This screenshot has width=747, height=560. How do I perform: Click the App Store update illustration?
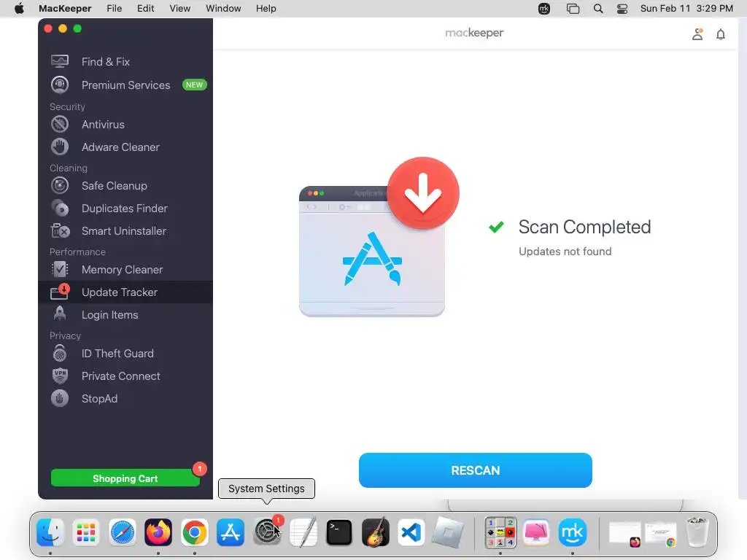click(379, 237)
